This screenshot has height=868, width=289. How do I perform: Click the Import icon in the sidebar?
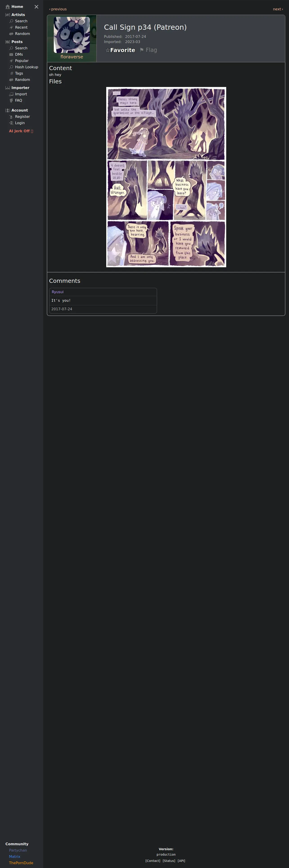11,94
